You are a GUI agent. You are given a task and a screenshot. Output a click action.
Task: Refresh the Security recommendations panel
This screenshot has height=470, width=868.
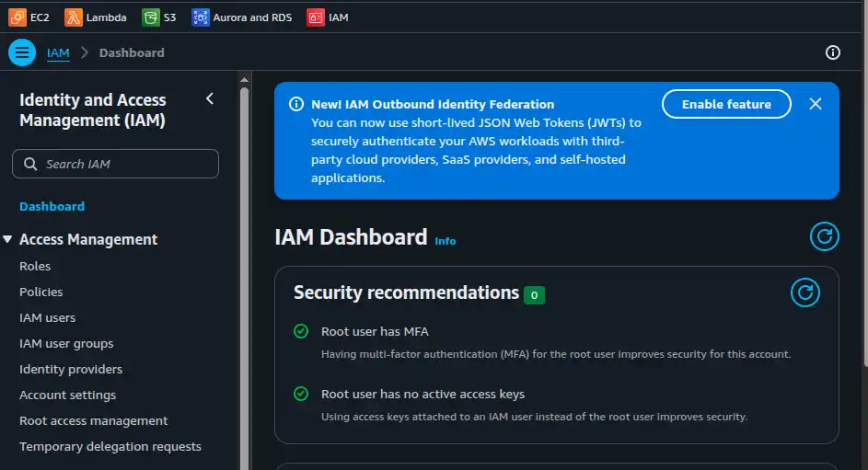pyautogui.click(x=804, y=292)
